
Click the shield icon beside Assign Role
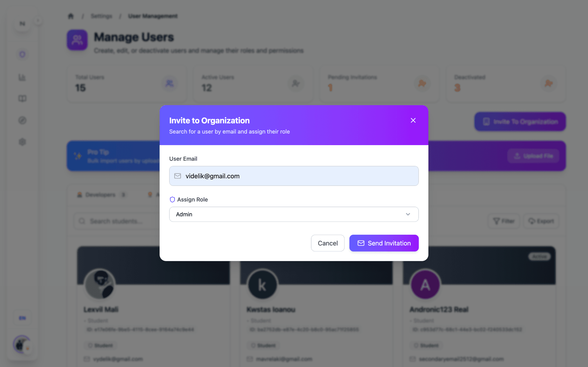coord(172,199)
